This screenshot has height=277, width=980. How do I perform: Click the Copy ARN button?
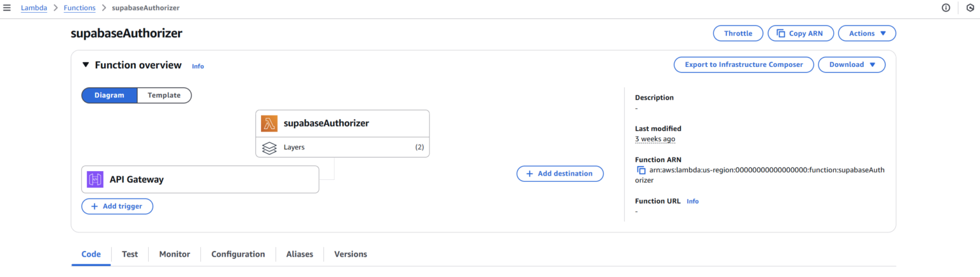tap(800, 33)
